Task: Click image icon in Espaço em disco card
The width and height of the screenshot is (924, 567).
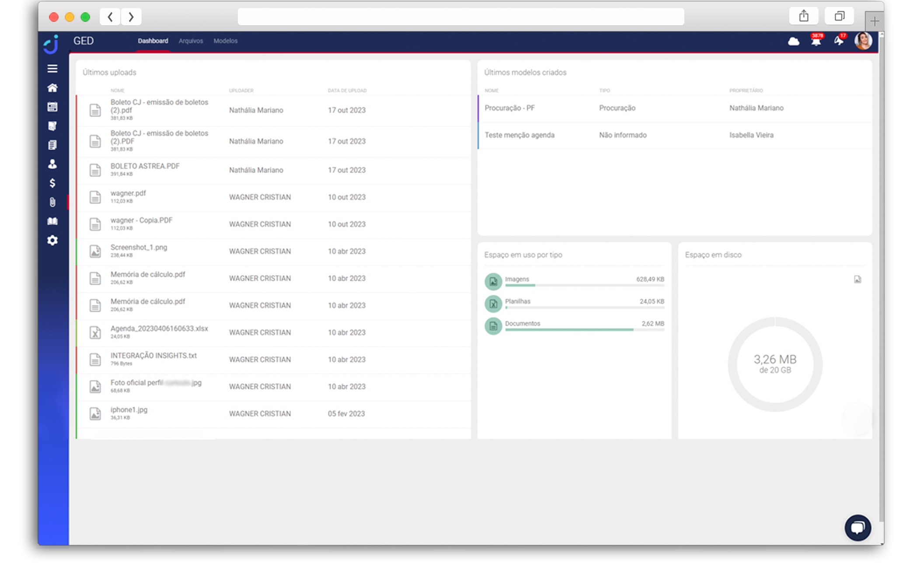Action: click(x=858, y=279)
